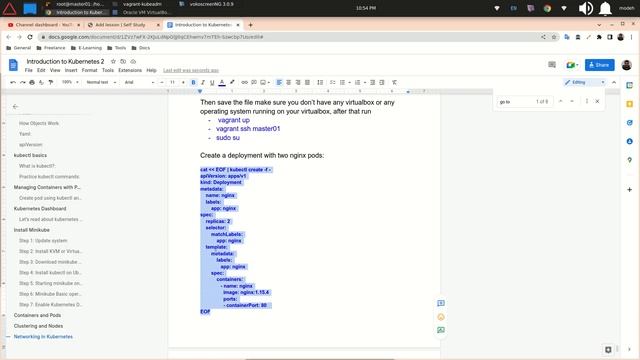640x360 pixels.
Task: Insert a checklist from the toolbar
Action: [333, 82]
